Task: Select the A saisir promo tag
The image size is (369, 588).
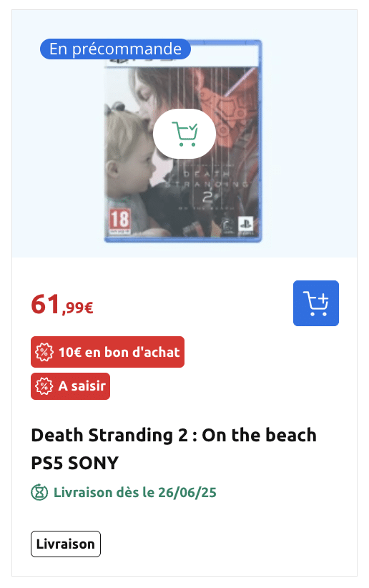Action: click(x=71, y=386)
